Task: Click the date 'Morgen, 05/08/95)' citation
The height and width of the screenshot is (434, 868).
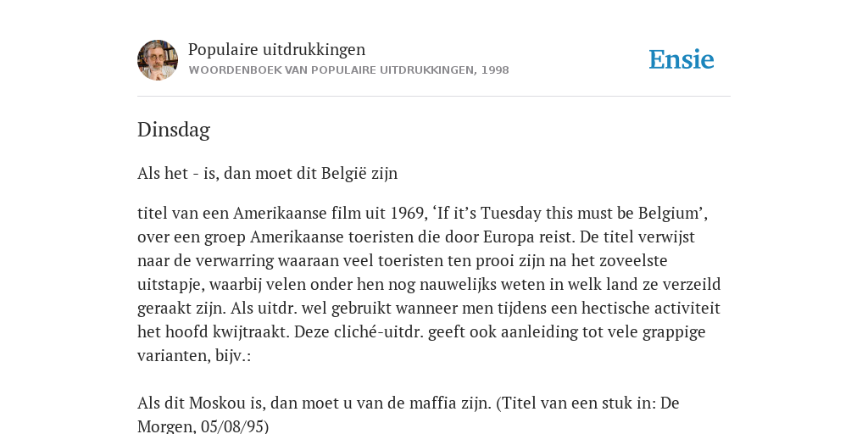Action: point(203,426)
